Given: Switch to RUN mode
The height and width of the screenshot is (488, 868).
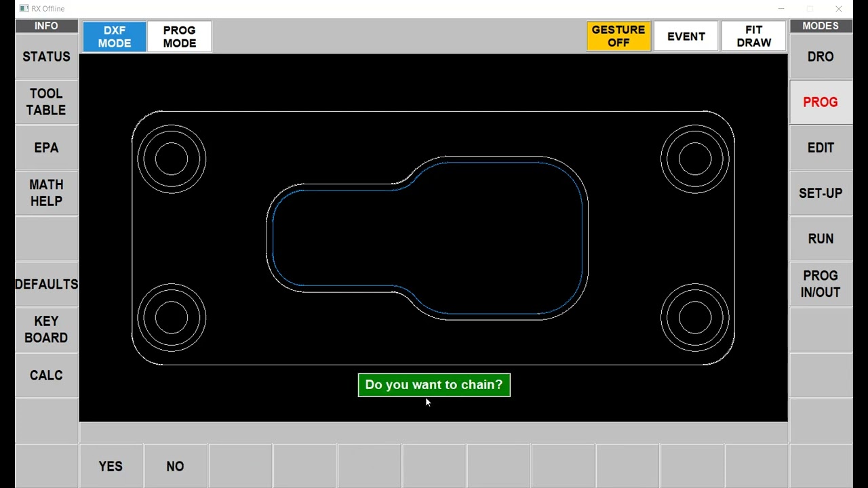Looking at the screenshot, I should (x=821, y=239).
